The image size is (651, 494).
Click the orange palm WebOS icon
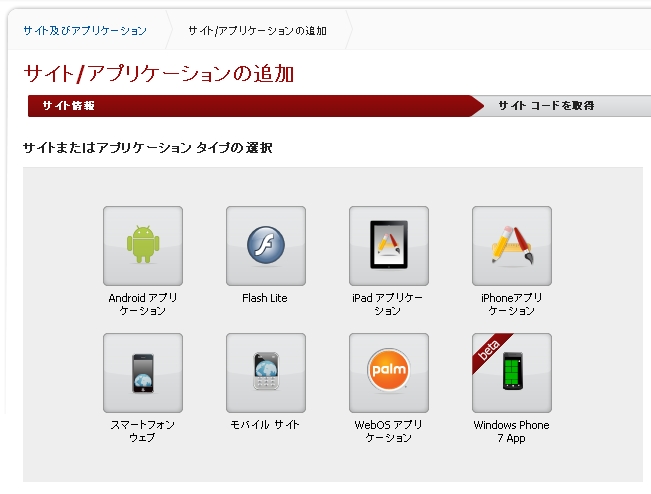pyautogui.click(x=389, y=373)
